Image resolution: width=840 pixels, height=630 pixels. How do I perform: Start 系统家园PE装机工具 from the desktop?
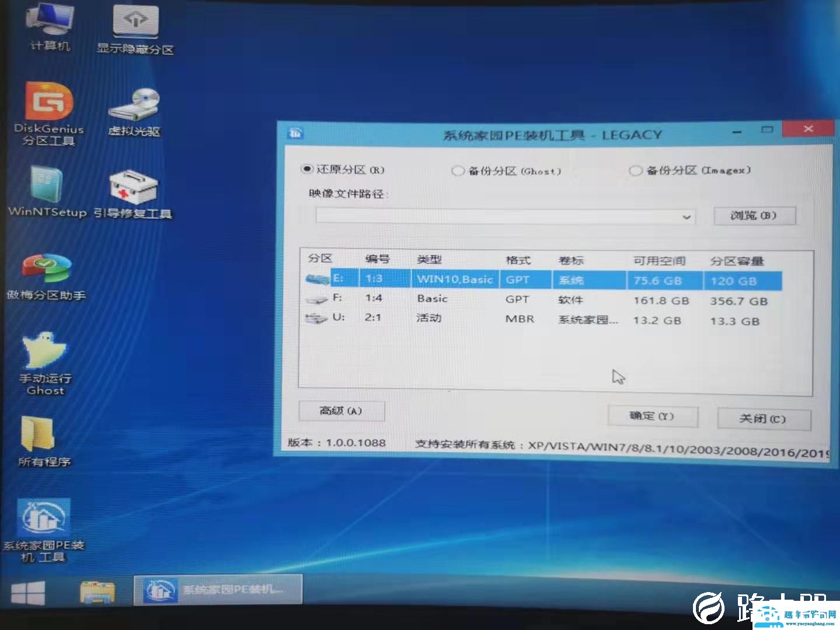44,519
